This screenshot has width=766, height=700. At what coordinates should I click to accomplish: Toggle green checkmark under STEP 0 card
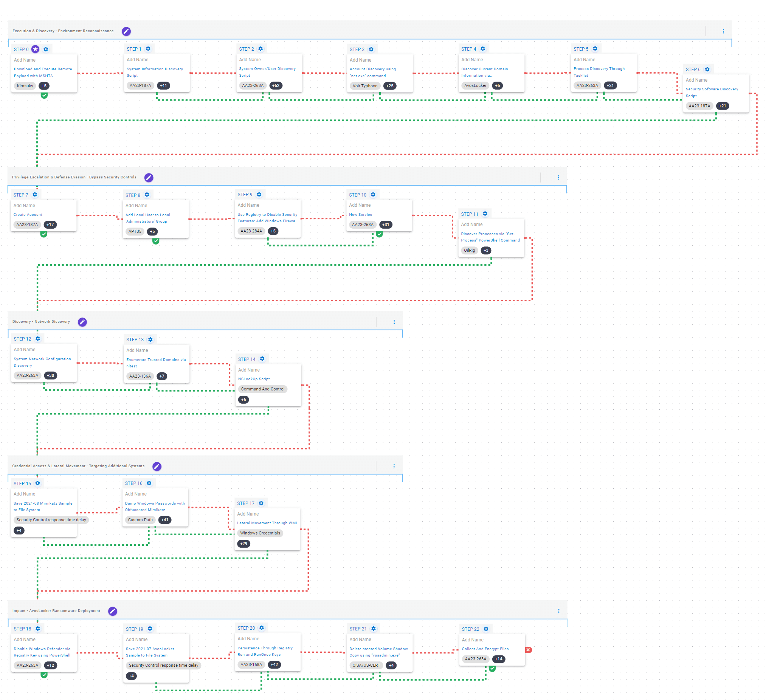[44, 95]
